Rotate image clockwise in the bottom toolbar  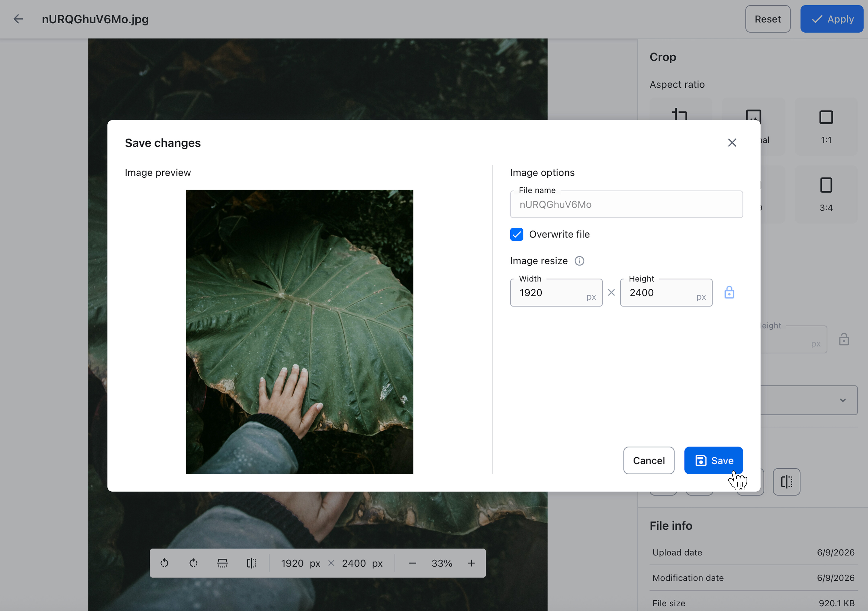tap(193, 563)
